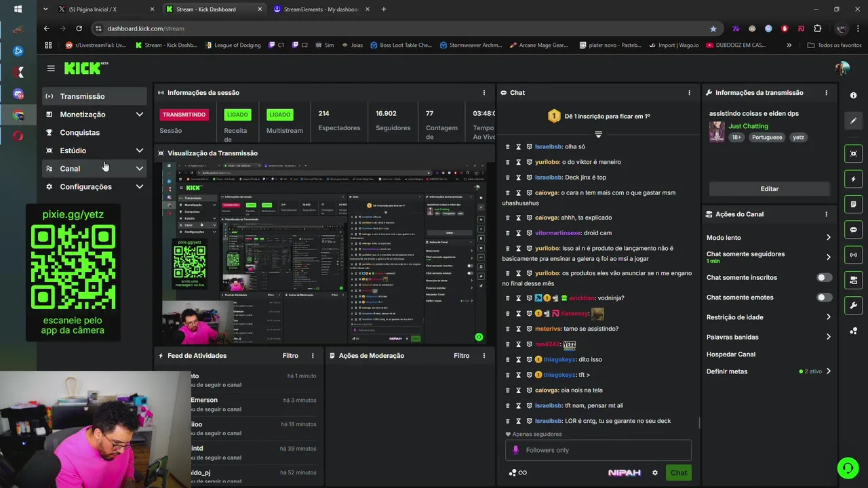The height and width of the screenshot is (488, 868).
Task: Delete Israelbsb's 'olha só' message
Action: pyautogui.click(x=507, y=146)
